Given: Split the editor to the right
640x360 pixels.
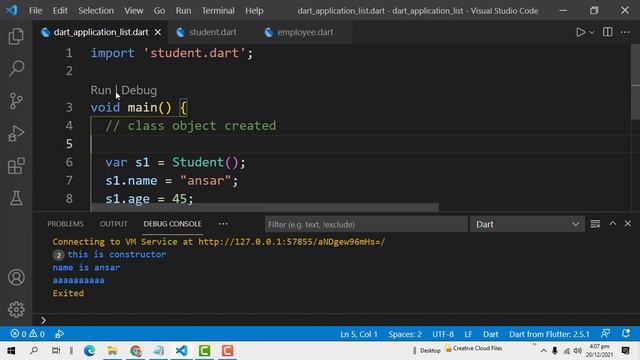Looking at the screenshot, I should pyautogui.click(x=607, y=32).
